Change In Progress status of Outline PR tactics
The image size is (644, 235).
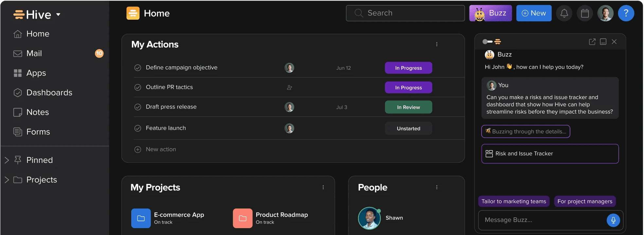click(408, 88)
